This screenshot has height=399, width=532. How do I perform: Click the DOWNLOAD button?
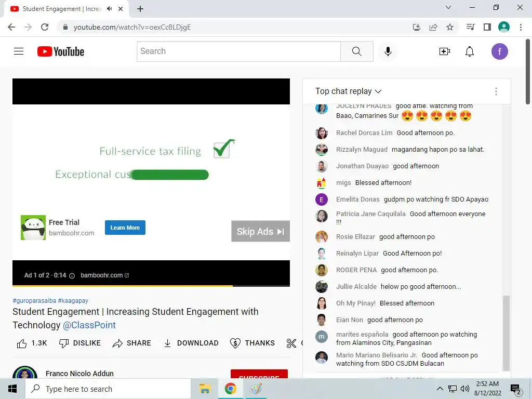point(191,343)
